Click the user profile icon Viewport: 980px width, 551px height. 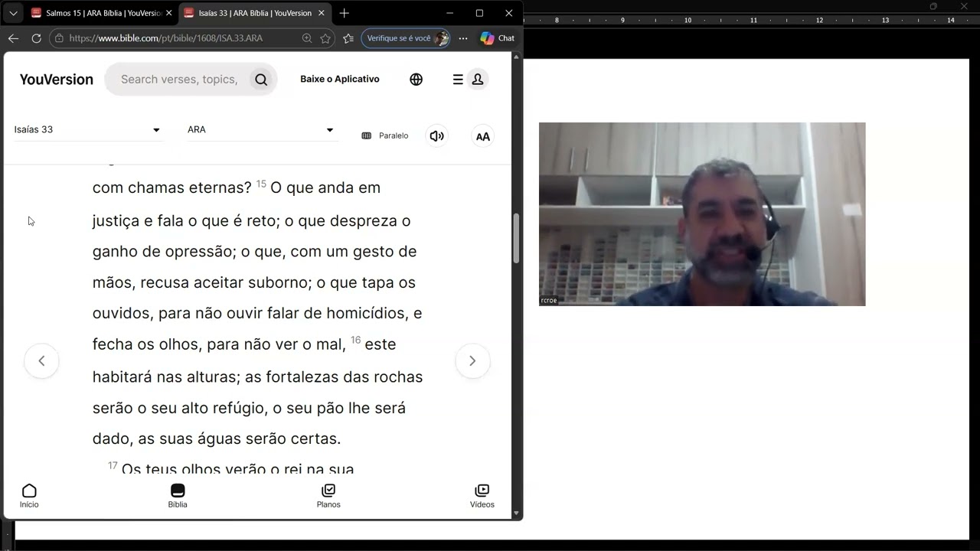click(x=478, y=80)
